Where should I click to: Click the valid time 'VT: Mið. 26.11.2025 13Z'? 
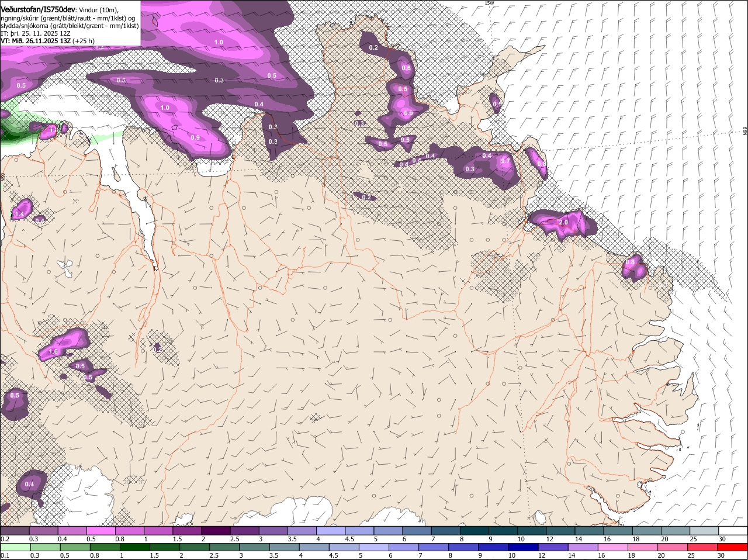pyautogui.click(x=36, y=41)
